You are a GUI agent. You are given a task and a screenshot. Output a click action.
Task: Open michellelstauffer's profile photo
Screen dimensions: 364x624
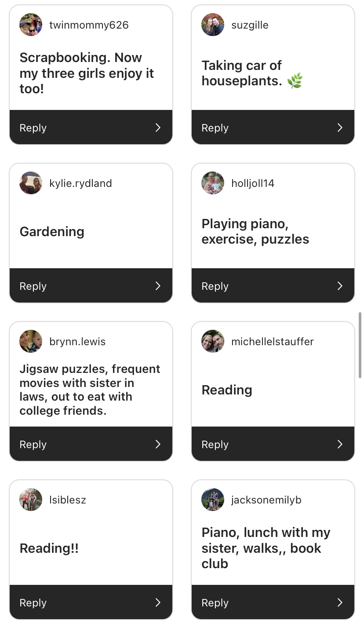pos(213,341)
